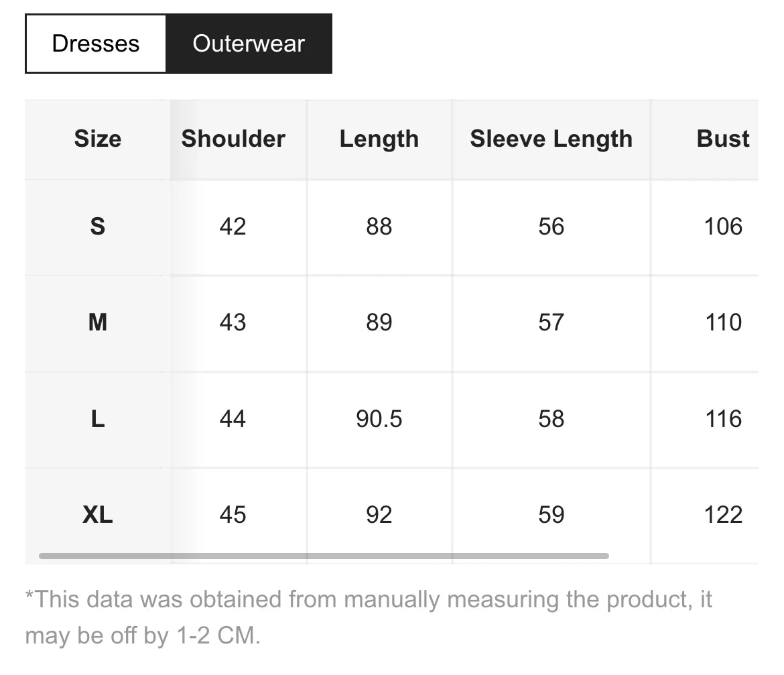Click the 122 bust value for XL

click(723, 515)
